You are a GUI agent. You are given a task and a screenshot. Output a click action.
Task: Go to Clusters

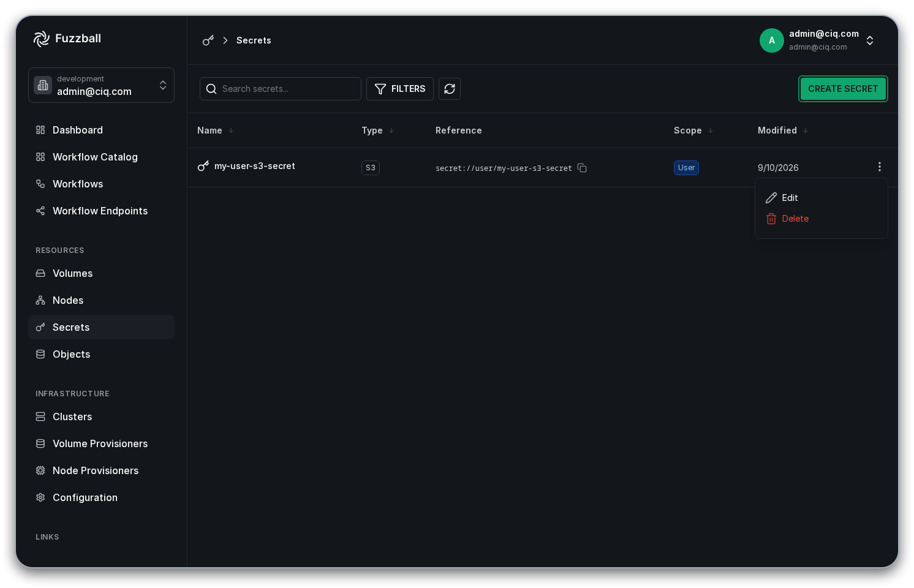pos(101,417)
